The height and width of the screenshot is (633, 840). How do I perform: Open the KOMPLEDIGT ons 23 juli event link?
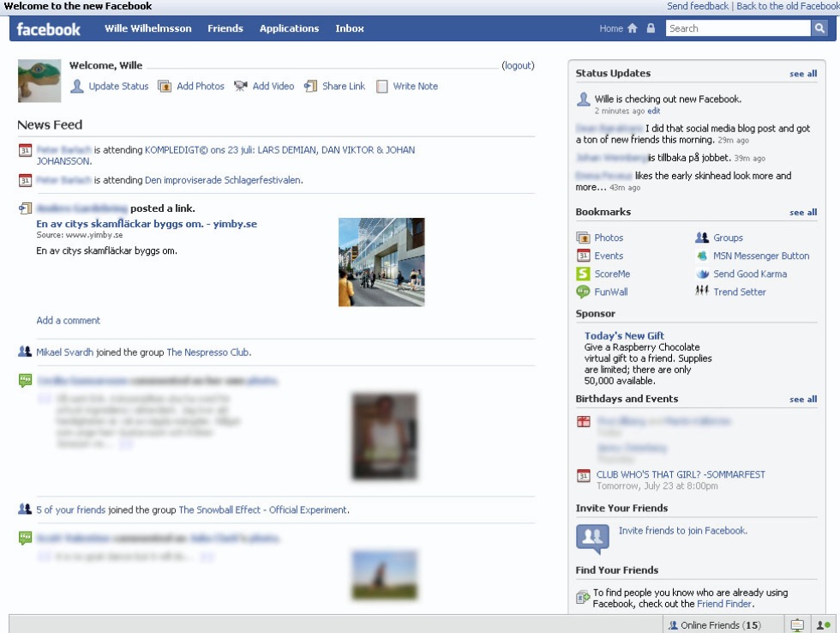pos(225,155)
